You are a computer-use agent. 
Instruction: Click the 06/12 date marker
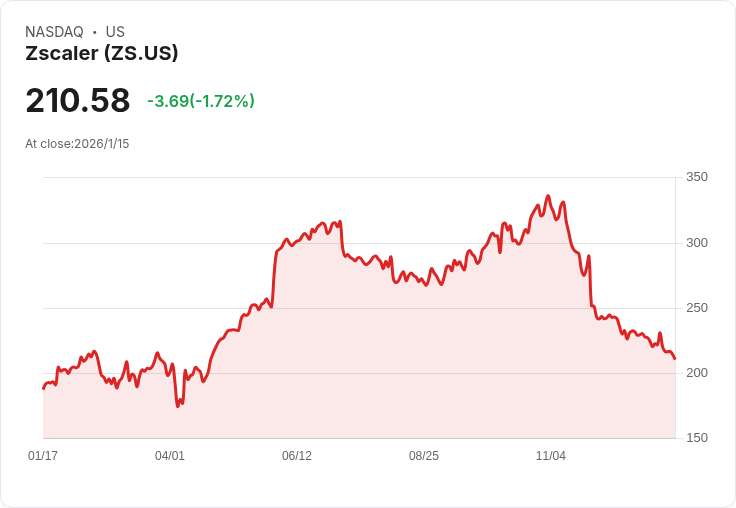coord(297,456)
